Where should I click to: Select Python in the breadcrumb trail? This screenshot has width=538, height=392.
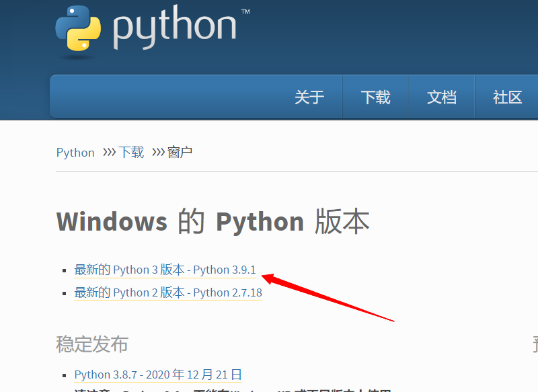75,153
